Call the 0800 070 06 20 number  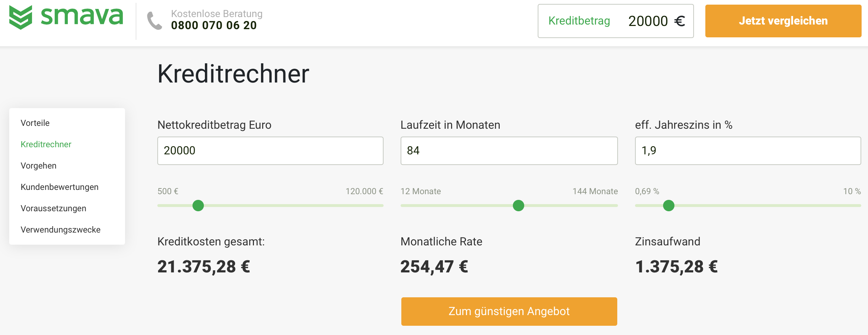214,25
